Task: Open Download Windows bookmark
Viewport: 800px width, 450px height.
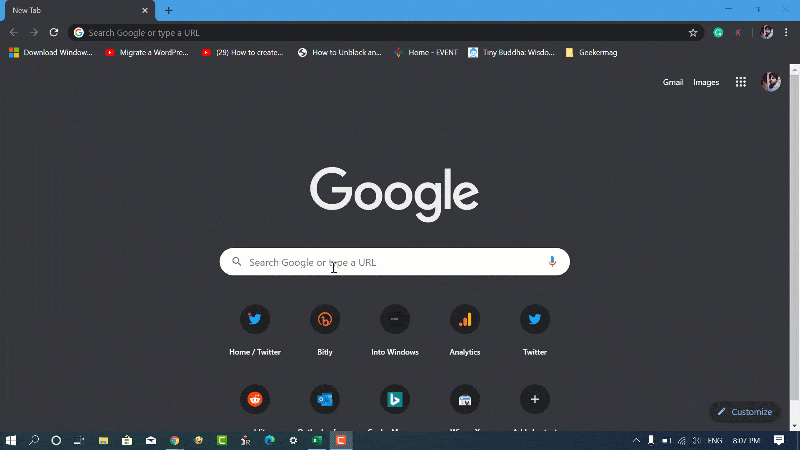Action: [x=51, y=53]
